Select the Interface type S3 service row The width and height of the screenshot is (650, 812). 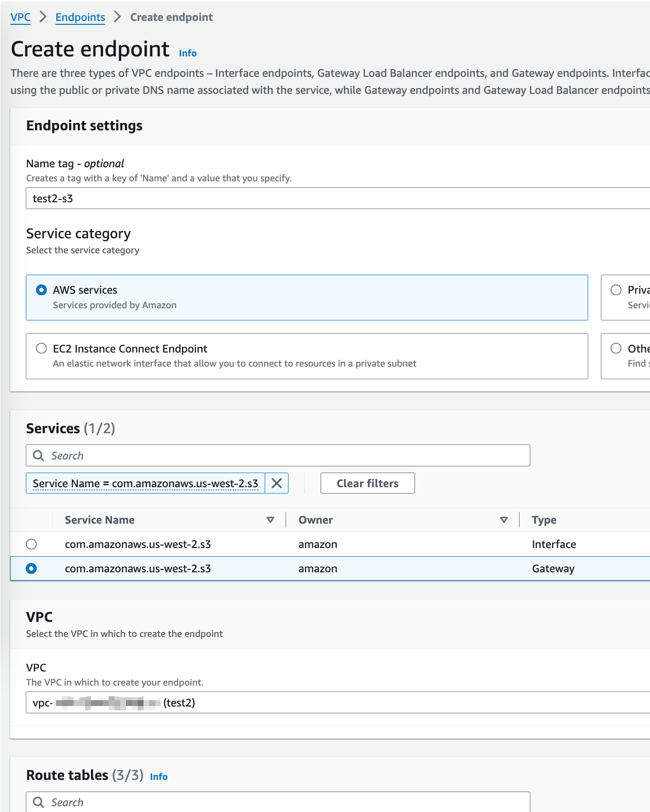coord(32,544)
